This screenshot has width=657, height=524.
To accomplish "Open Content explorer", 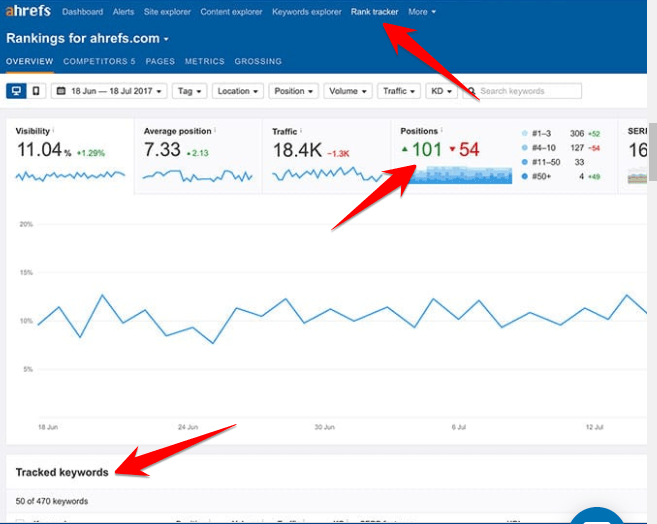I will (231, 12).
